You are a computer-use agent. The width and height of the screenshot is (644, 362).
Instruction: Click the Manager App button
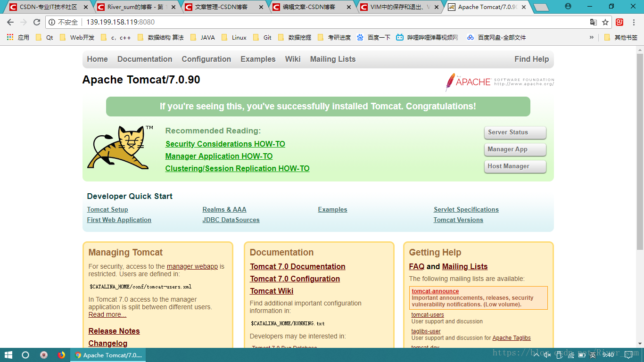click(x=515, y=149)
